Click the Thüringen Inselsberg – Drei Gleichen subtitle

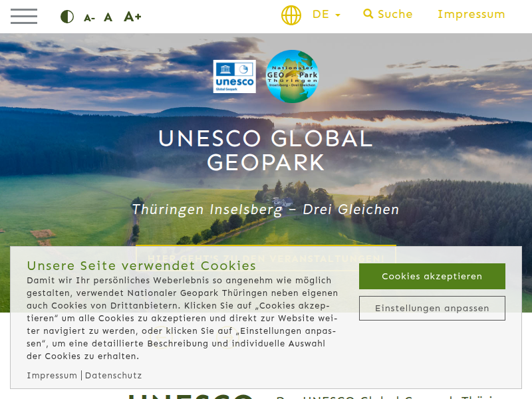click(x=265, y=209)
